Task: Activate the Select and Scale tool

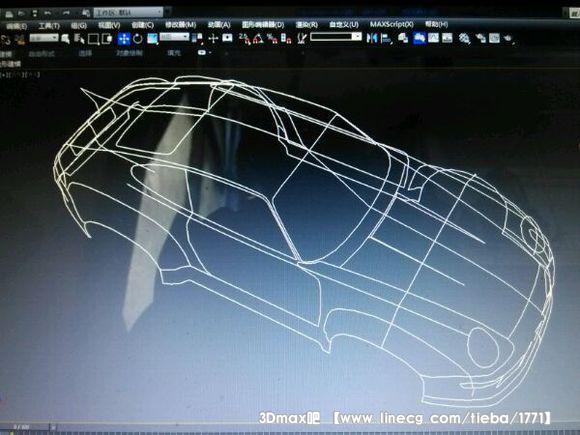Action: click(152, 38)
